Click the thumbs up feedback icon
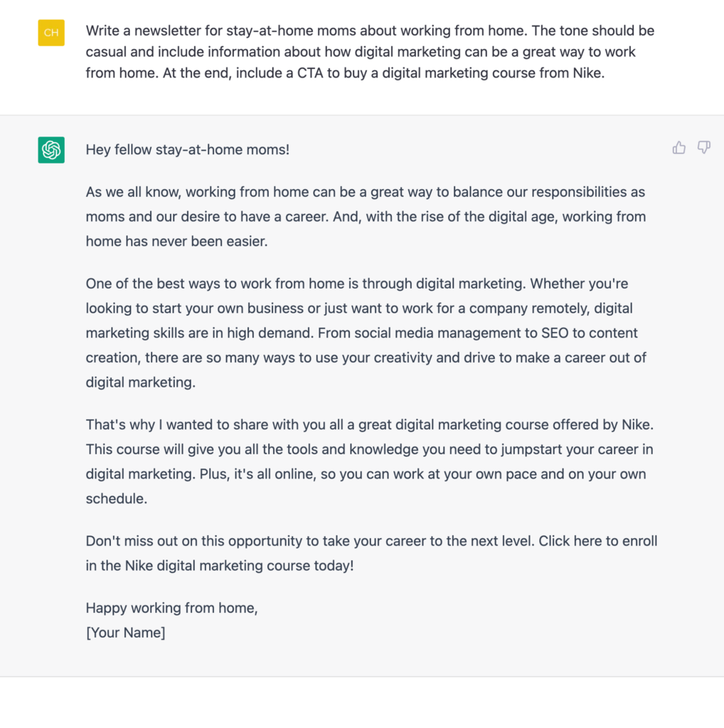724x728 pixels. (x=679, y=148)
